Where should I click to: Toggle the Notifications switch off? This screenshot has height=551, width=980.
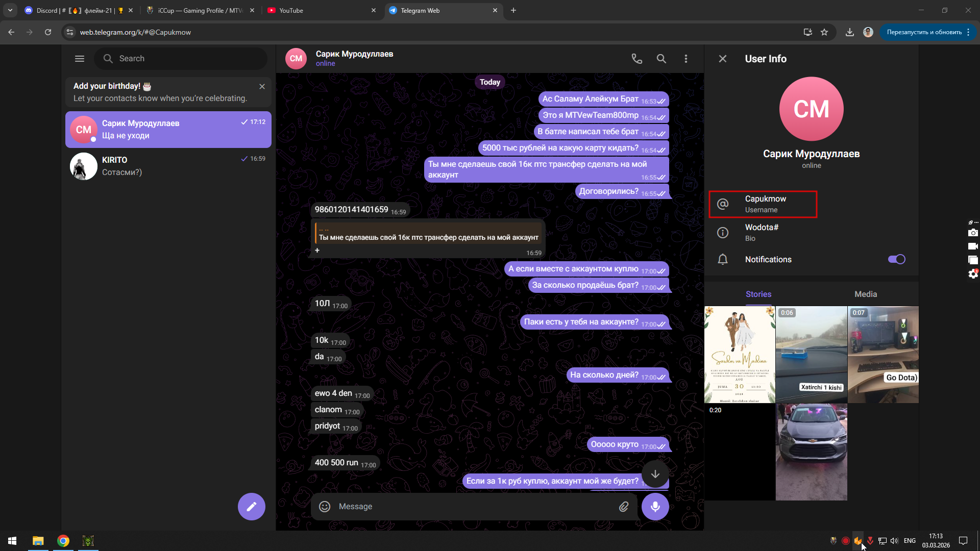896,259
